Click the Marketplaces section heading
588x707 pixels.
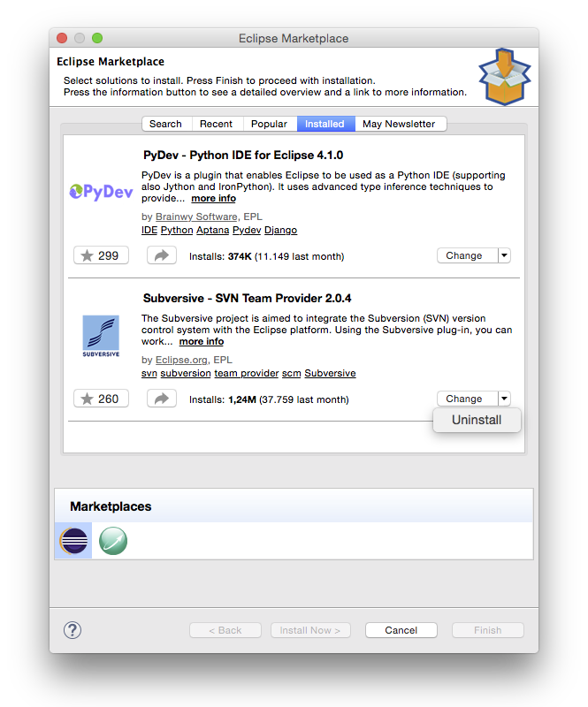[111, 506]
